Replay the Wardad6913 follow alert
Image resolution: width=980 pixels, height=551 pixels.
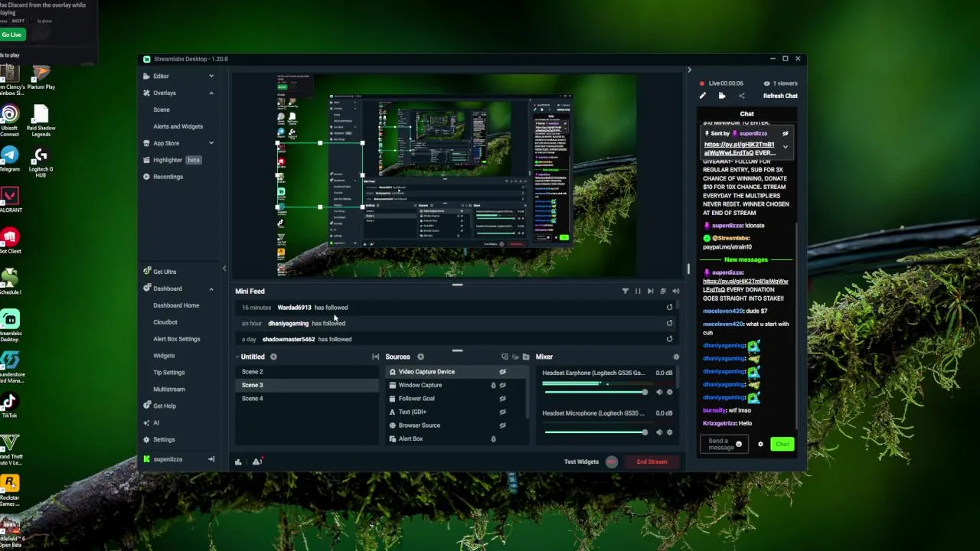point(669,308)
